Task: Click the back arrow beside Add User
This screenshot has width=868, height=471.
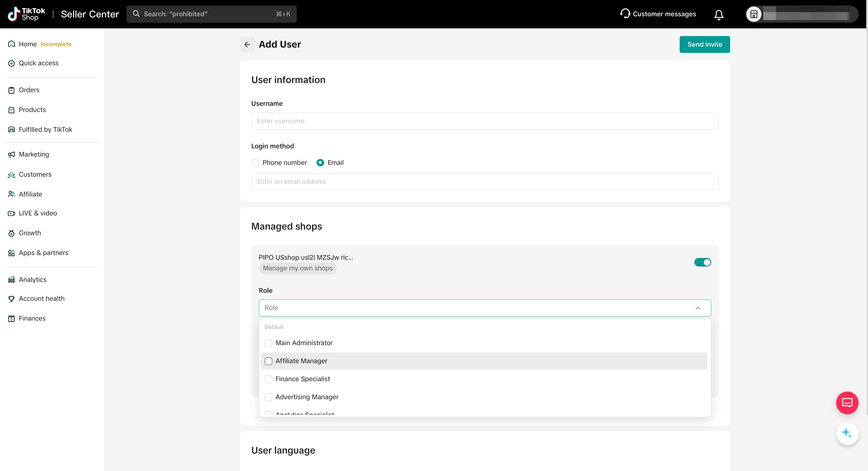Action: point(247,44)
